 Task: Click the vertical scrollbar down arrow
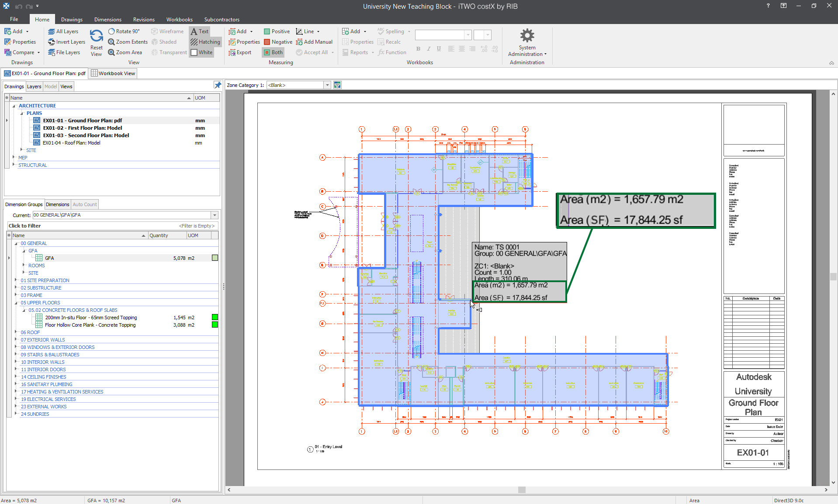(x=834, y=482)
